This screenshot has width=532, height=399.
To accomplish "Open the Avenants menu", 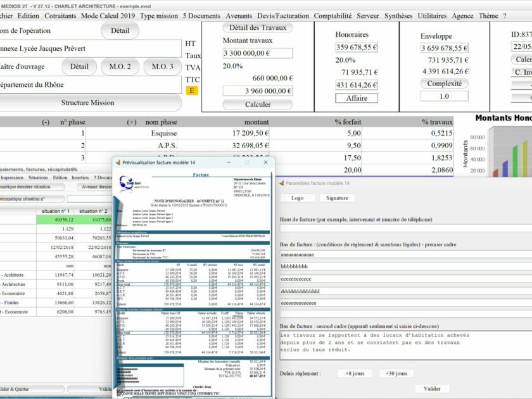I will [x=239, y=16].
